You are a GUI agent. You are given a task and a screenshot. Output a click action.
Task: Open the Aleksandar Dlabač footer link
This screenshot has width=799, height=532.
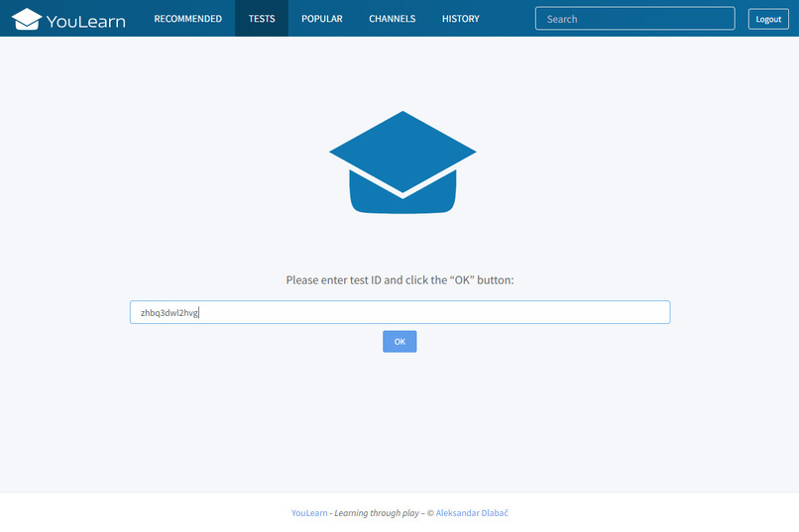point(472,512)
